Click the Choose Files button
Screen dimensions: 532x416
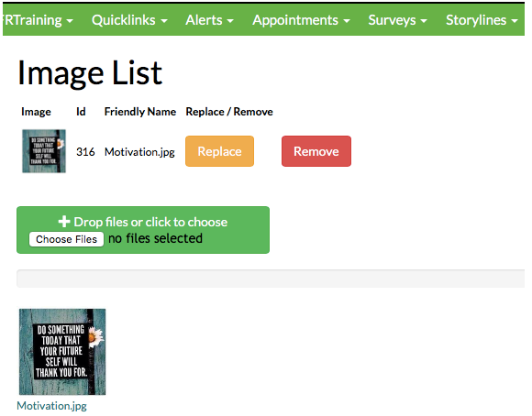[x=66, y=239]
